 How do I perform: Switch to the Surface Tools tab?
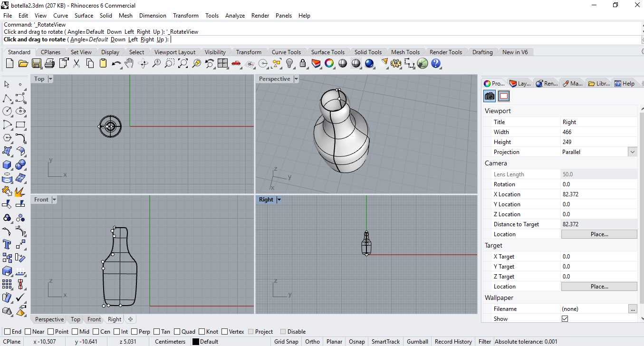327,52
